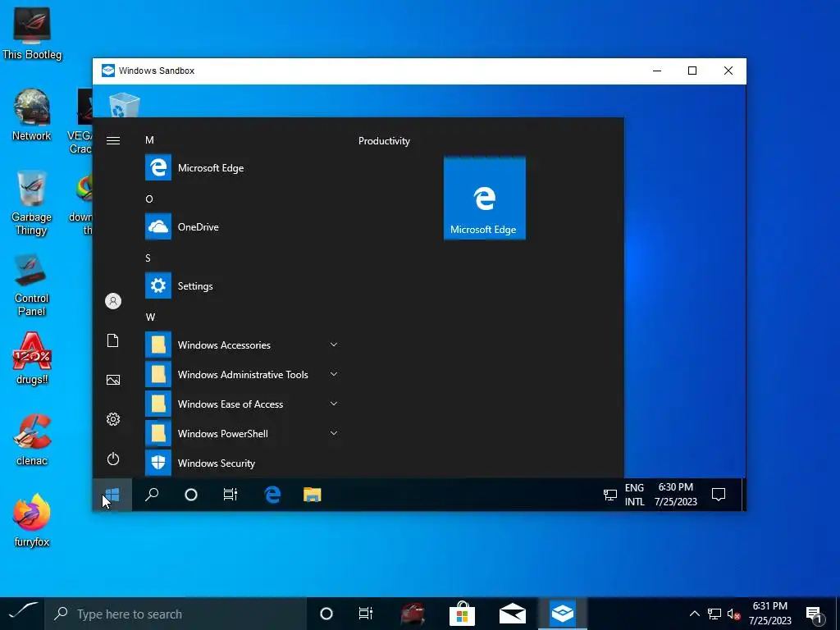The image size is (840, 630).
Task: Open Microsoft Store on the host taskbar
Action: pyautogui.click(x=463, y=614)
